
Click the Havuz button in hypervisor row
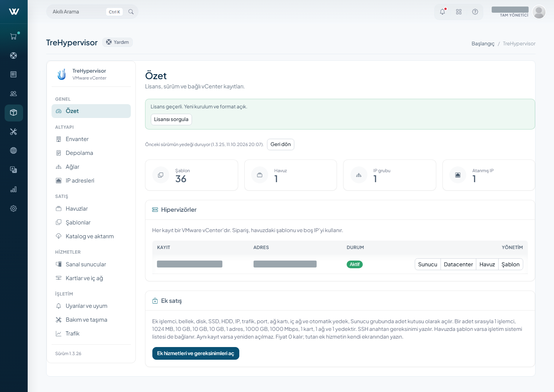(487, 264)
